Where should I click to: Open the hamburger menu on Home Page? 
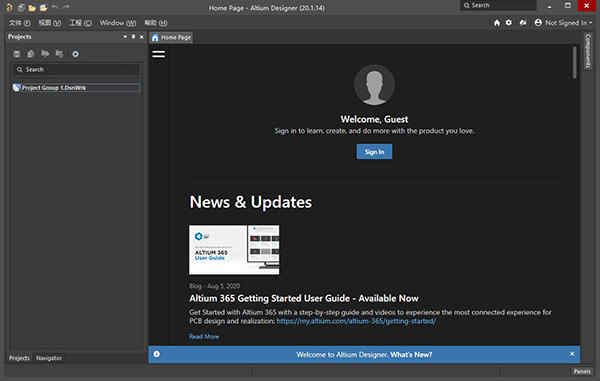(x=158, y=54)
